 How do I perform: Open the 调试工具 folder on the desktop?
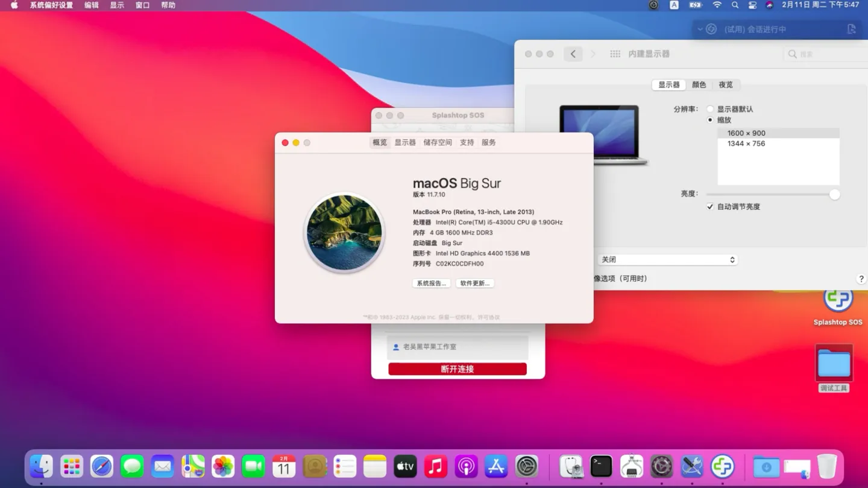pyautogui.click(x=834, y=362)
